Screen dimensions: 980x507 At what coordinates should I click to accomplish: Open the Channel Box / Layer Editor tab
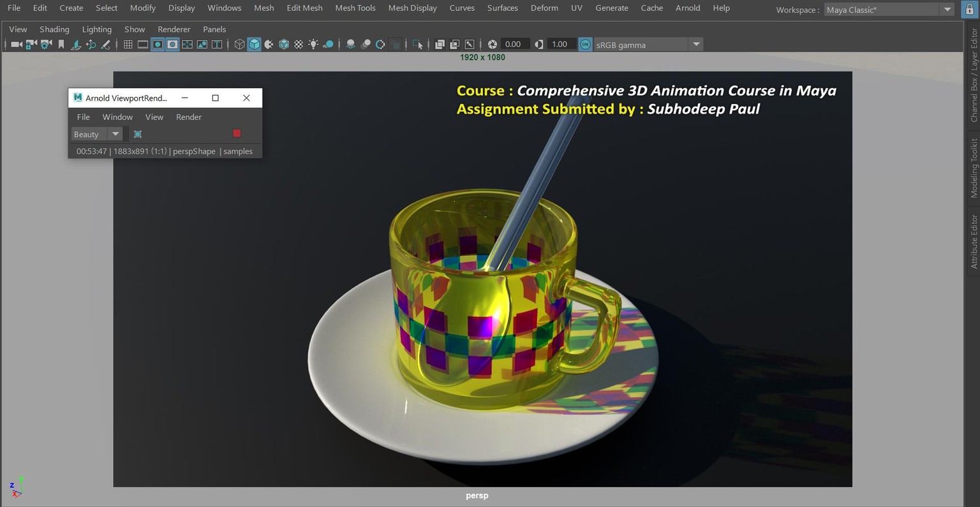click(x=974, y=75)
